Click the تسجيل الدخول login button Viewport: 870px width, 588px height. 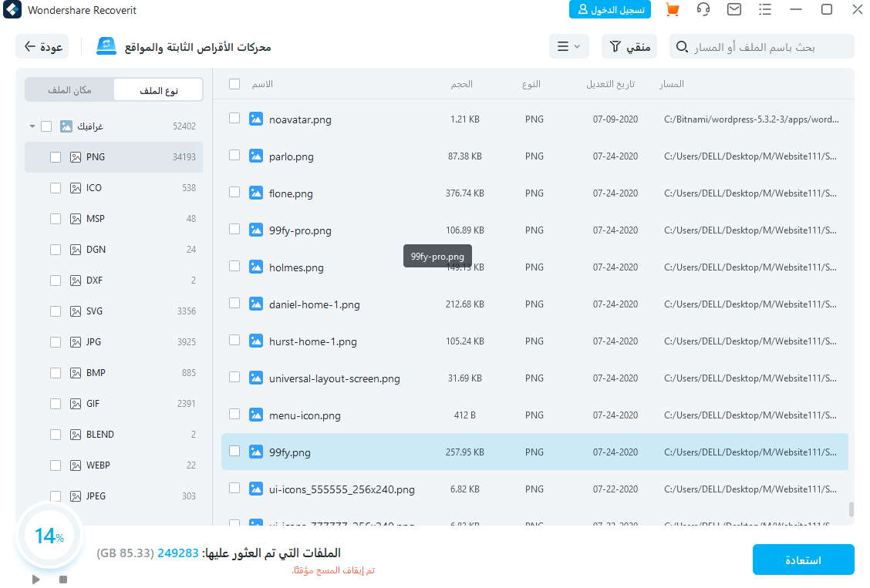609,10
